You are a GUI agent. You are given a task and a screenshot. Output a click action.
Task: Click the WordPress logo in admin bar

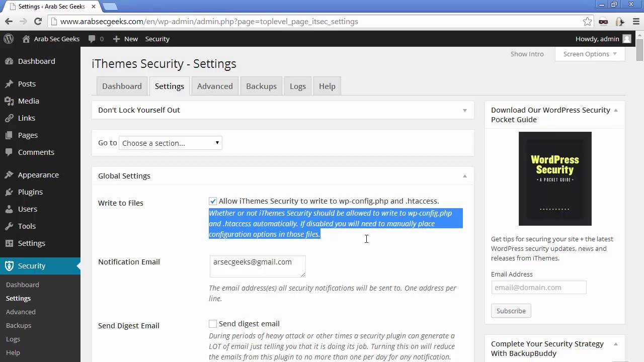pos(9,39)
